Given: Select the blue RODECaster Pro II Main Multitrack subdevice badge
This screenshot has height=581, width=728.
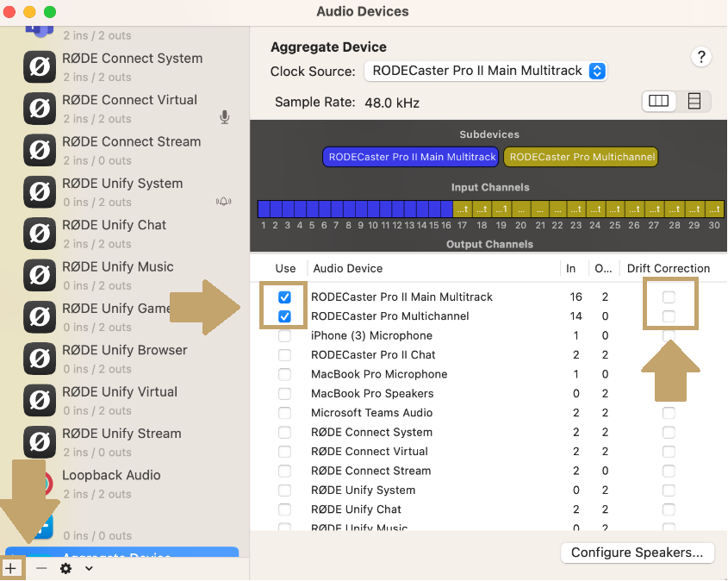Looking at the screenshot, I should 411,157.
